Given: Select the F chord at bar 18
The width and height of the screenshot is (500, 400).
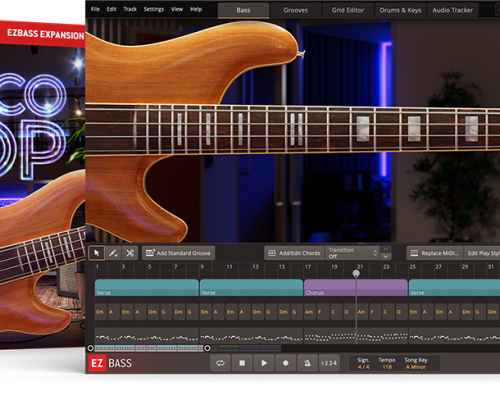Looking at the screenshot, I should (x=323, y=312).
